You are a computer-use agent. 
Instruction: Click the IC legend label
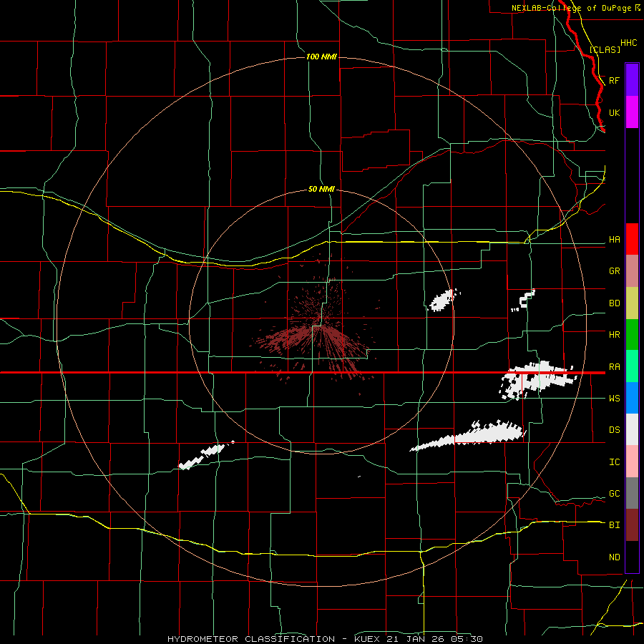coord(614,462)
